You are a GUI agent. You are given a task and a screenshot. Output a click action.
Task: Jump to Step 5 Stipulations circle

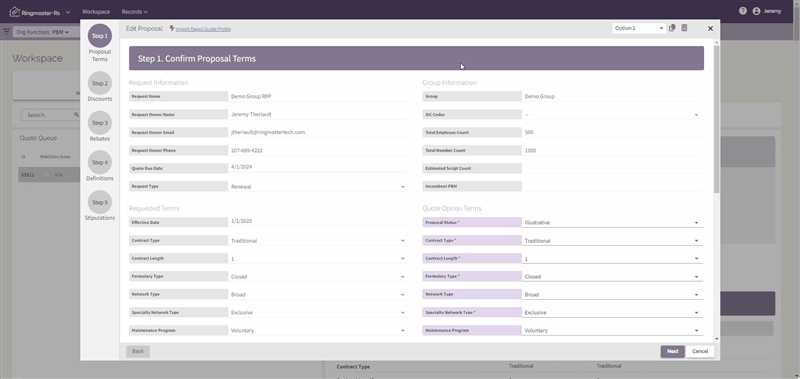[x=99, y=202]
